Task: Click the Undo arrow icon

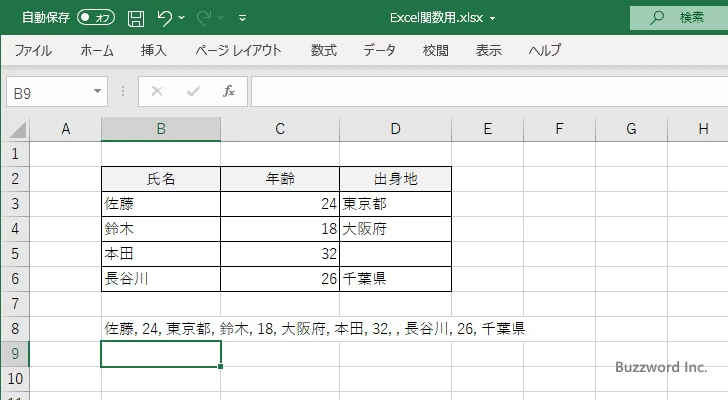Action: click(164, 18)
